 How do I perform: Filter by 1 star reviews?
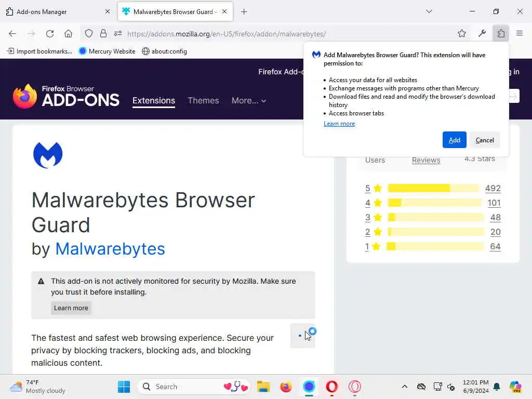pos(367,247)
